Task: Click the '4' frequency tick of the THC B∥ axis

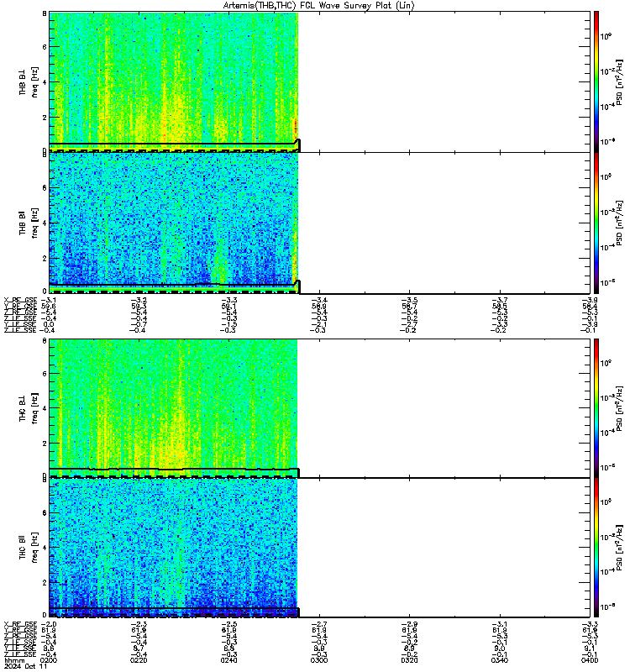Action: pos(45,548)
